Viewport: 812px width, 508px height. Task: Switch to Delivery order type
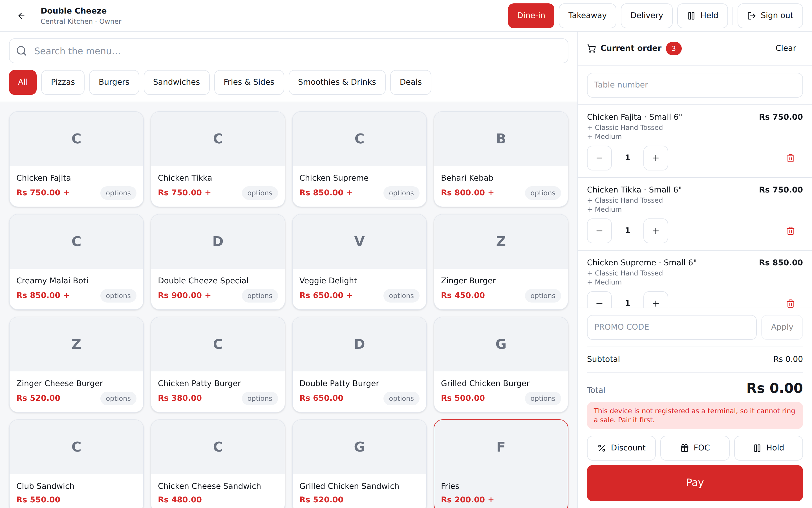pyautogui.click(x=646, y=16)
